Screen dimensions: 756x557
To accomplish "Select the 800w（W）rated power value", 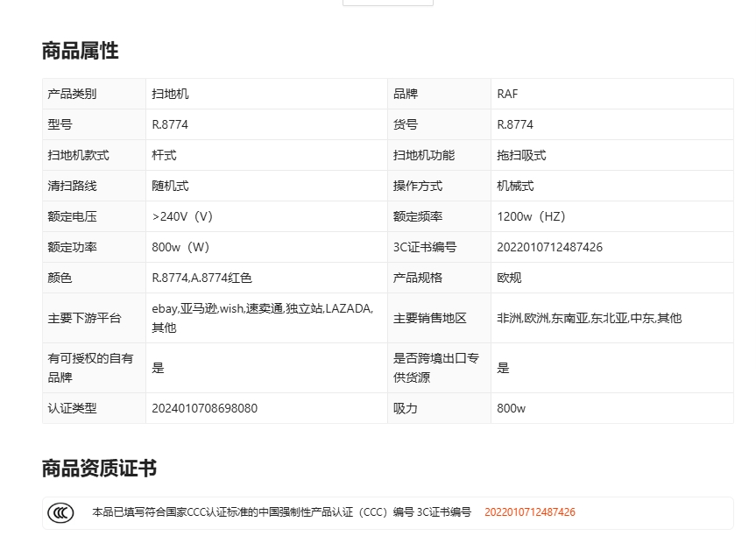I will point(180,247).
